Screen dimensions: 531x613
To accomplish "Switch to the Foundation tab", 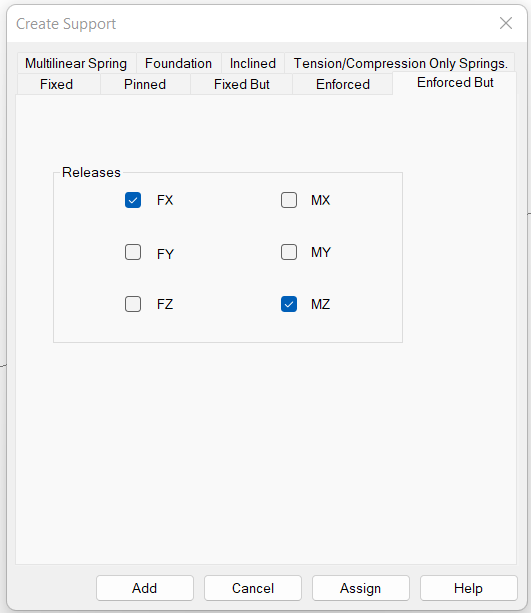I will (x=178, y=63).
